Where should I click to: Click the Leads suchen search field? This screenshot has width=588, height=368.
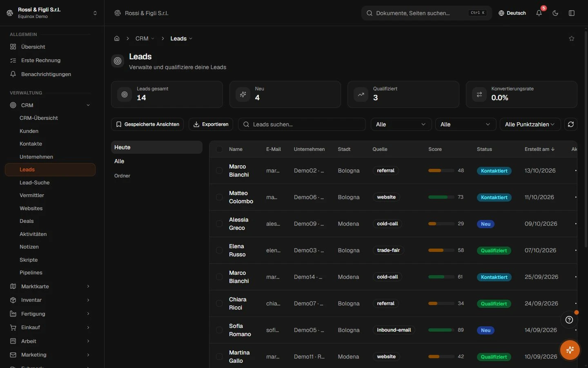click(x=302, y=124)
